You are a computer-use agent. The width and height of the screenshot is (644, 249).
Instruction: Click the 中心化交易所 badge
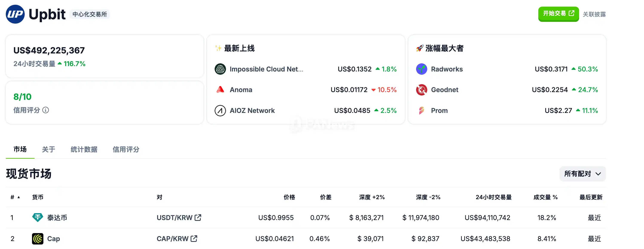[90, 14]
